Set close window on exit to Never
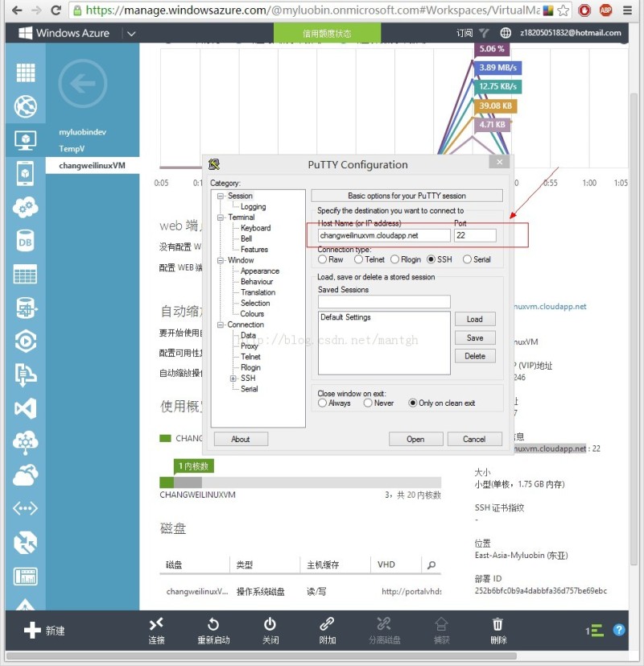The width and height of the screenshot is (644, 666). click(x=368, y=403)
